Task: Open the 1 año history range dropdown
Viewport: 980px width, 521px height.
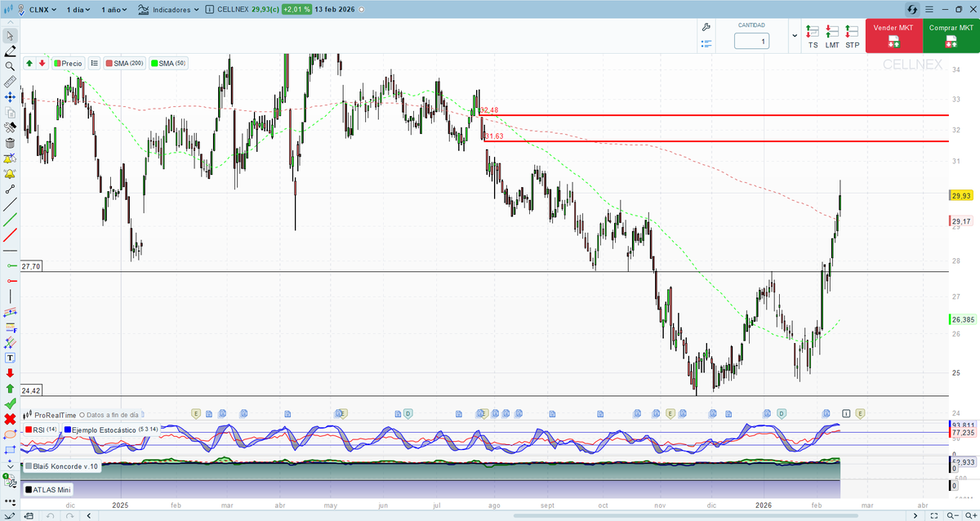Action: pos(114,10)
